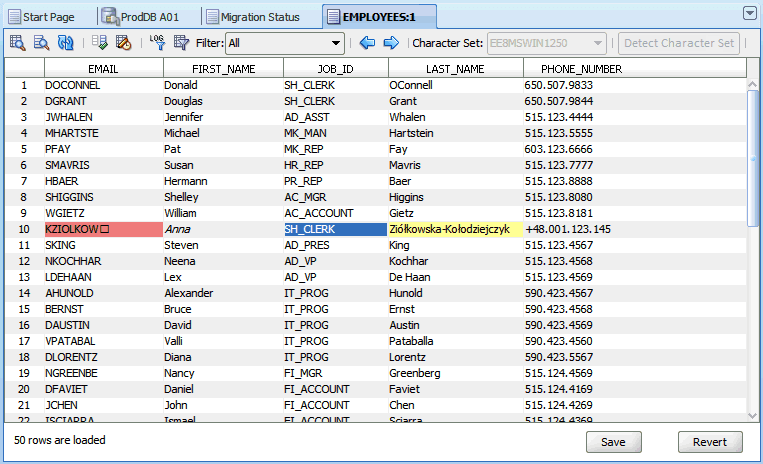Click the Hermann first name cell
The image size is (763, 464).
[x=223, y=181]
